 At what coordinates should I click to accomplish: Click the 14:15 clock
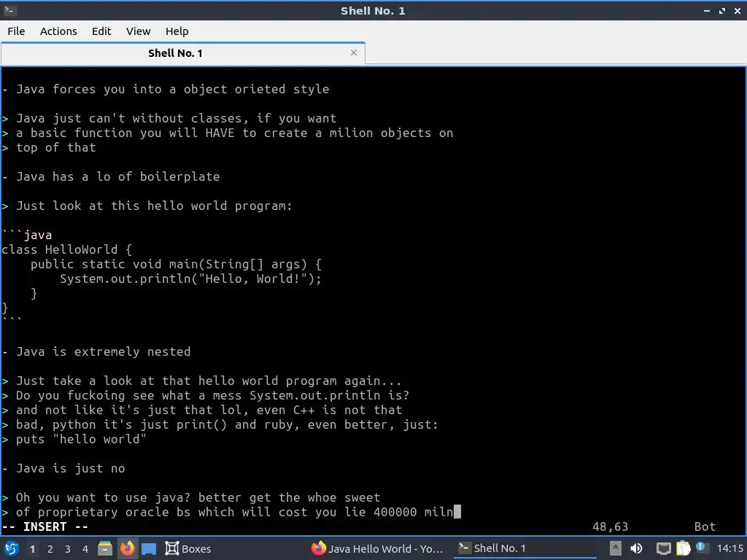729,548
